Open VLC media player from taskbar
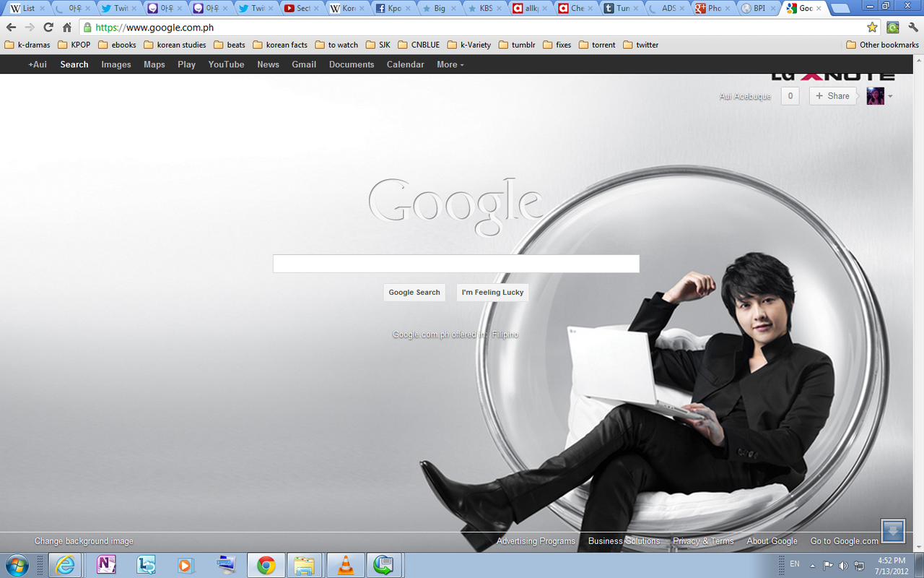Viewport: 924px width, 578px height. (x=346, y=565)
